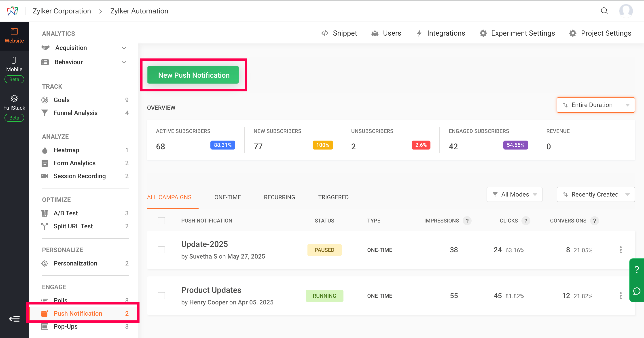This screenshot has width=644, height=338.
Task: Click the search magnifier icon
Action: pos(604,11)
